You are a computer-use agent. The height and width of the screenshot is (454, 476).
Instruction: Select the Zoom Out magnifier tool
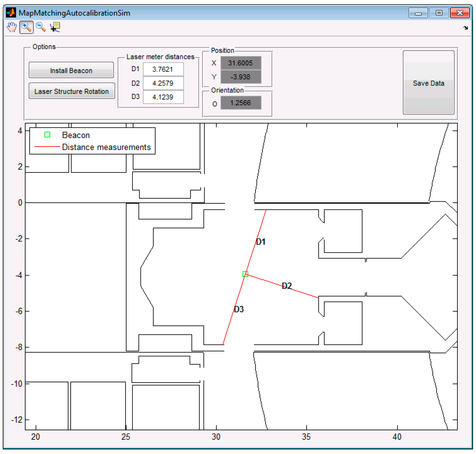pos(40,27)
